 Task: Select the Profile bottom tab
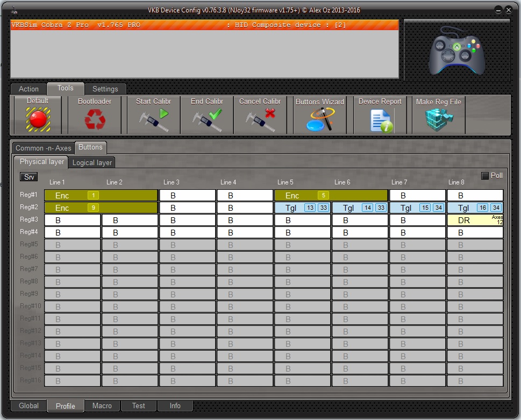(65, 406)
